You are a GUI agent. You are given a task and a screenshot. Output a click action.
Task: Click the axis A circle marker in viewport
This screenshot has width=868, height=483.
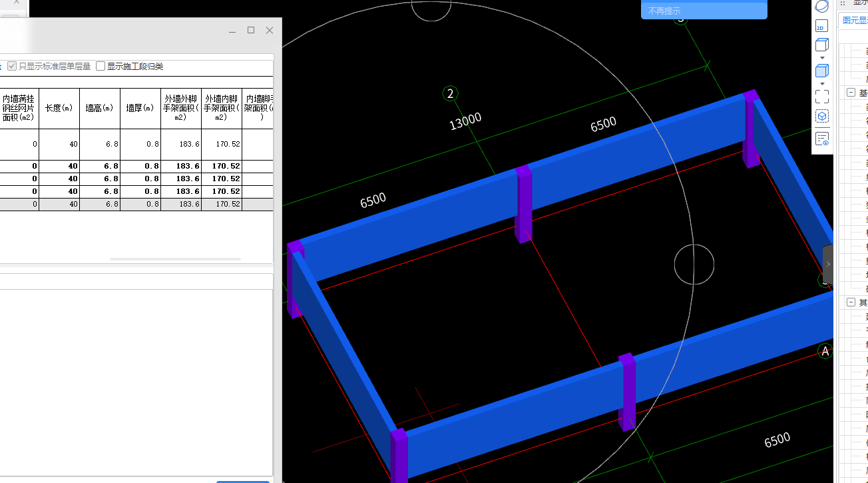825,351
